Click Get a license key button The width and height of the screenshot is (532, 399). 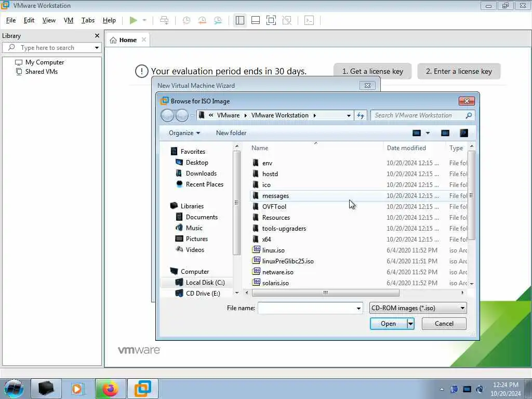tap(373, 71)
